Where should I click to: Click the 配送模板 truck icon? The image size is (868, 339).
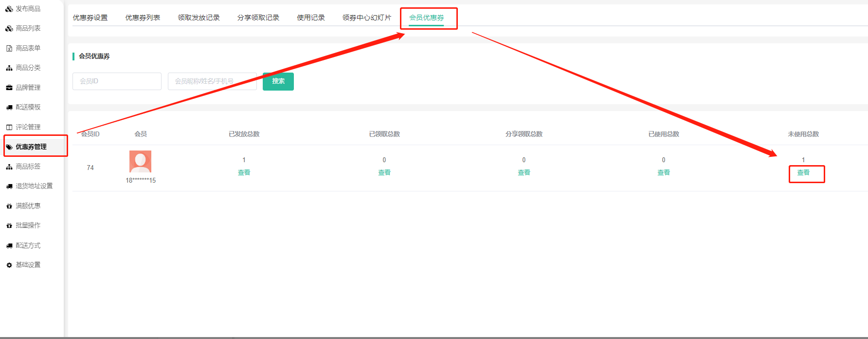[x=9, y=107]
